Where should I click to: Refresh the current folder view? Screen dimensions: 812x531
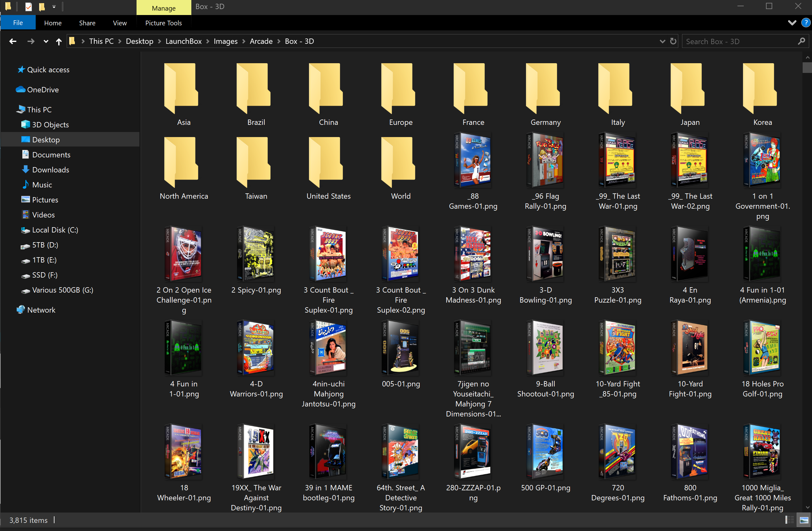pos(673,41)
